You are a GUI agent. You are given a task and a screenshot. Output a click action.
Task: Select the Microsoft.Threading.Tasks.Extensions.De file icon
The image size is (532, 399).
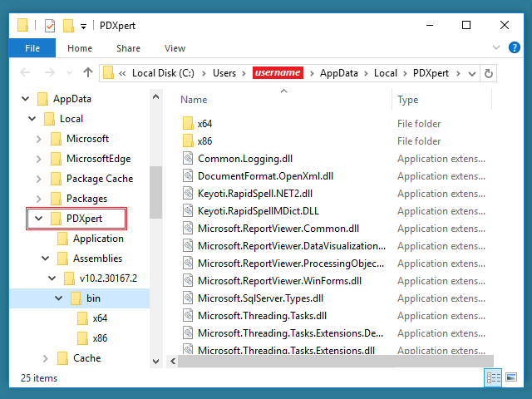(188, 332)
